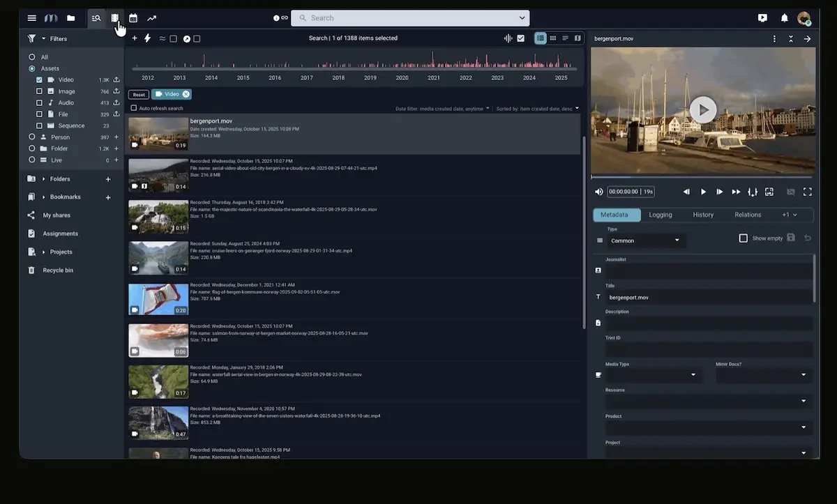Tick the Show empty checkbox
This screenshot has width=837, height=504.
coord(744,238)
